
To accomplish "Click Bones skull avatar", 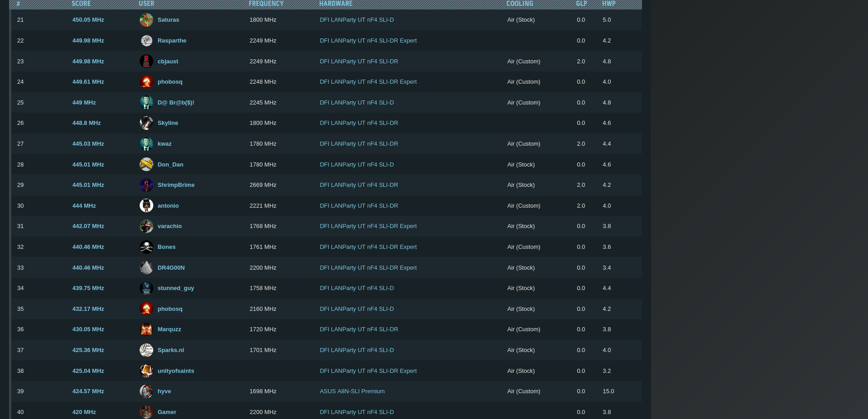I will (146, 247).
